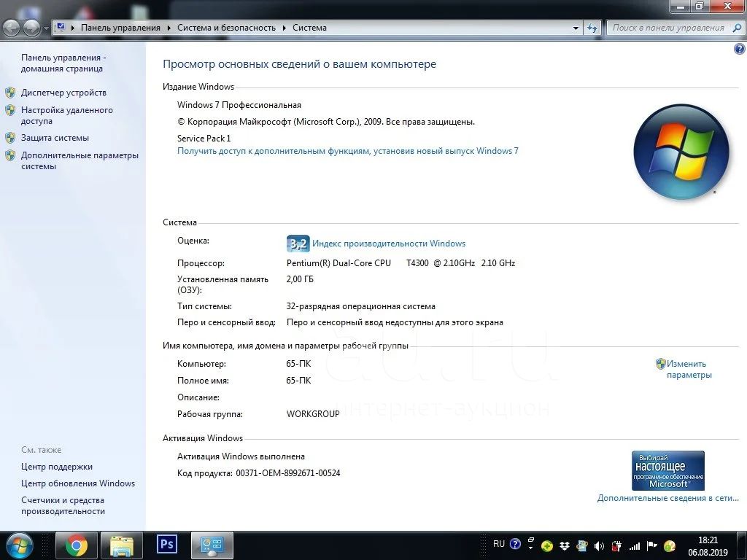Open Настройка удаленного доступа link

[x=66, y=115]
